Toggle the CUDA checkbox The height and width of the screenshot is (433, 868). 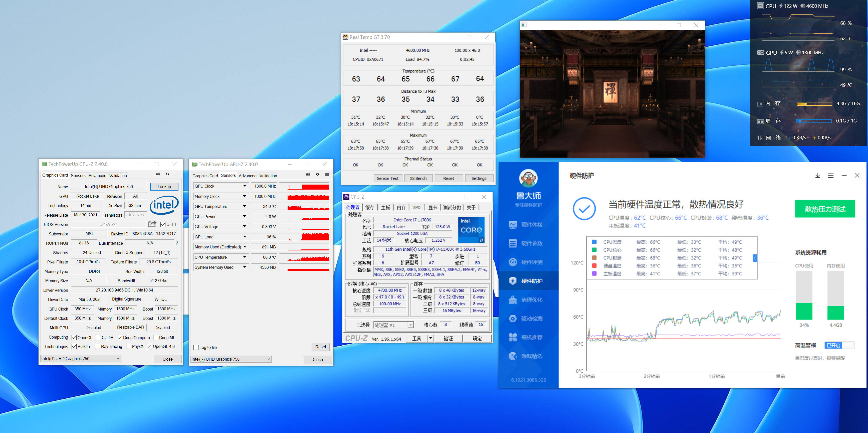[x=98, y=338]
